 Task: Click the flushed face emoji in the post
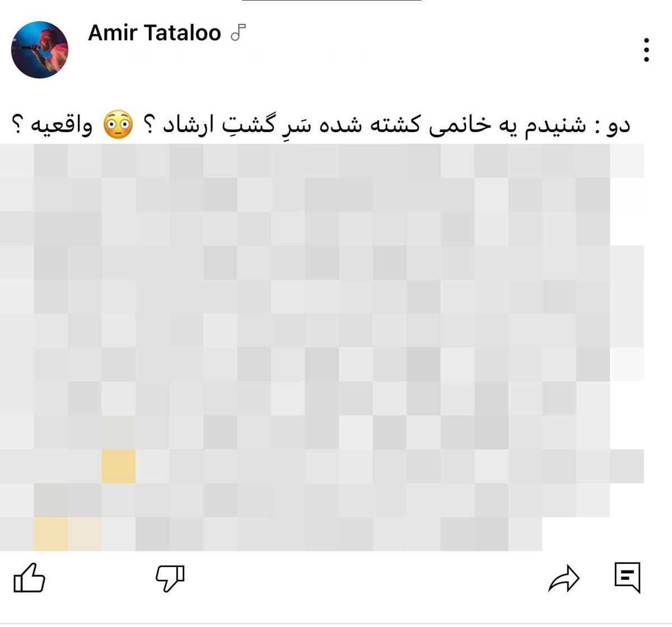(118, 125)
